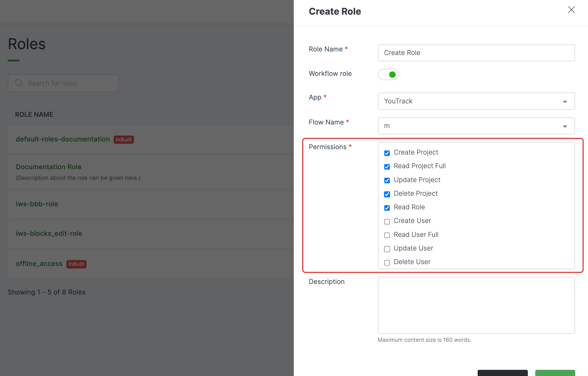Uncheck the Read Project Full permission
This screenshot has height=376, width=588.
pos(387,167)
